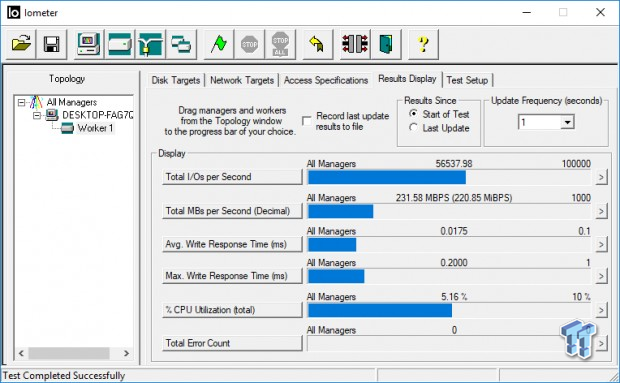Expand Max. Write Response Time details arrow
Viewport: 620px width, 383px height.
tap(601, 276)
